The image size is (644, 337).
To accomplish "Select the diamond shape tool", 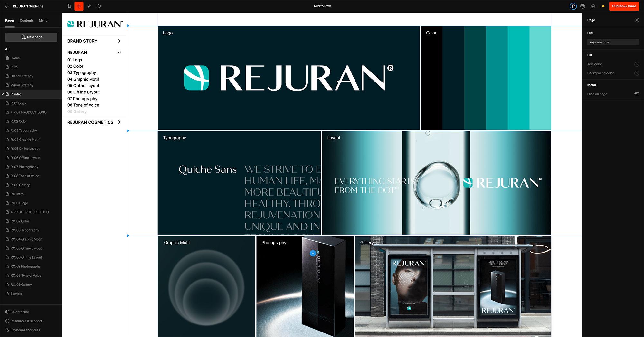I will (x=99, y=6).
